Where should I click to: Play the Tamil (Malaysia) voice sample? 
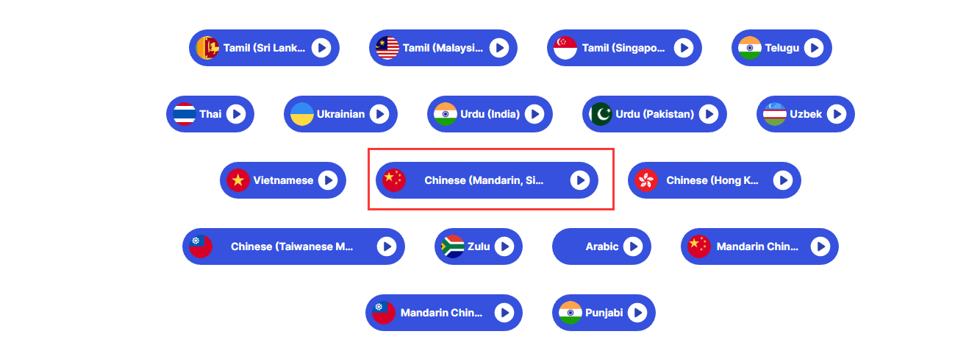pos(499,48)
